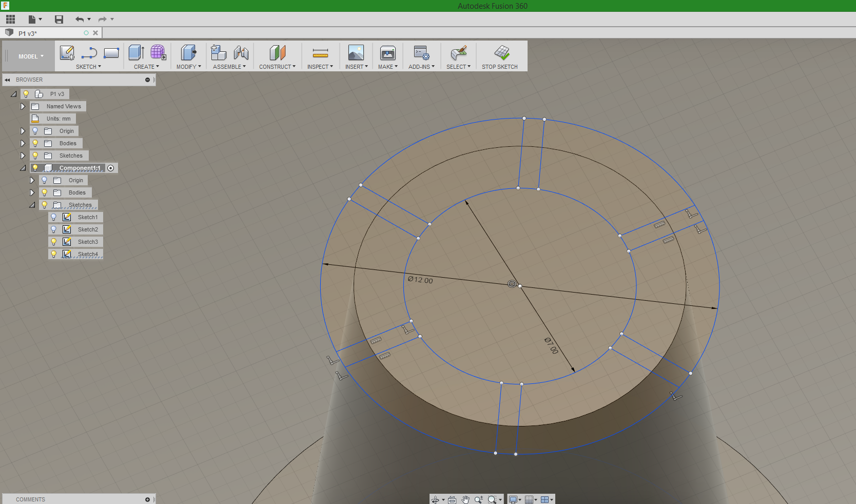Open the MODIFY menu
The width and height of the screenshot is (856, 504).
point(188,67)
